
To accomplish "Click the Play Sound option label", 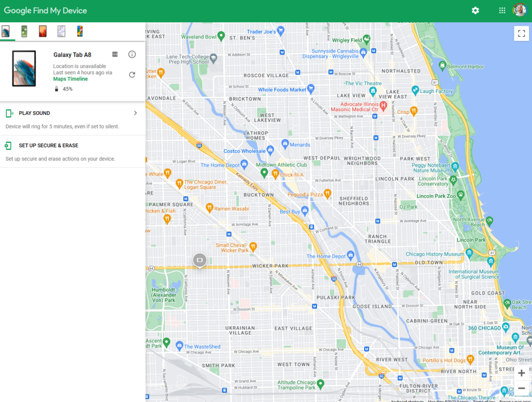I will click(x=34, y=113).
